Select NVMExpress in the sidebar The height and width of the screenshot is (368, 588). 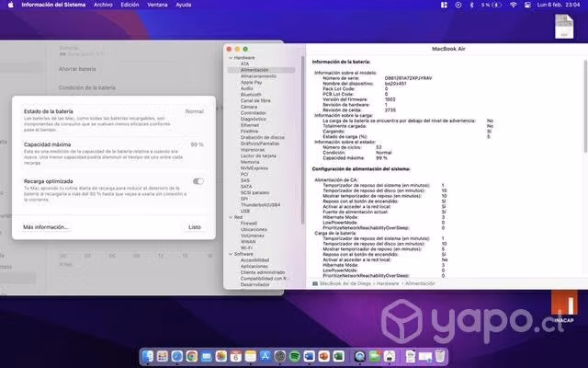(x=254, y=168)
